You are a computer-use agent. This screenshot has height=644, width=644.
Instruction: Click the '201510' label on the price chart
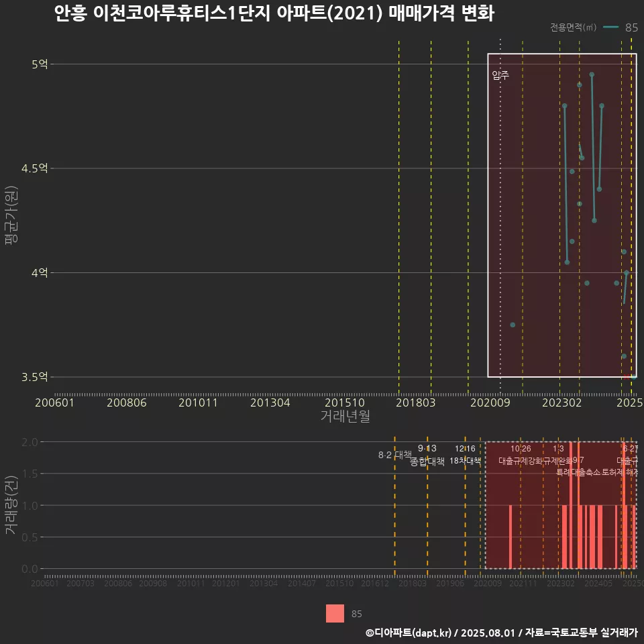(x=345, y=402)
